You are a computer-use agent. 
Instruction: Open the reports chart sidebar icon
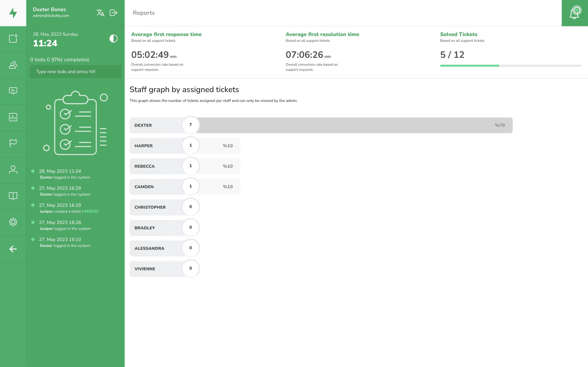tap(13, 117)
